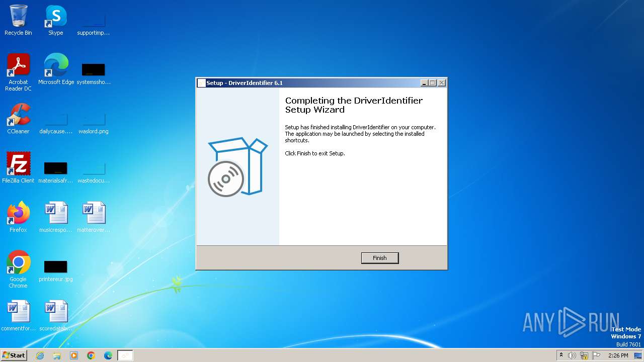Viewport: 644px width, 362px height.
Task: Select the commentfor... Word document
Action: [x=18, y=316]
